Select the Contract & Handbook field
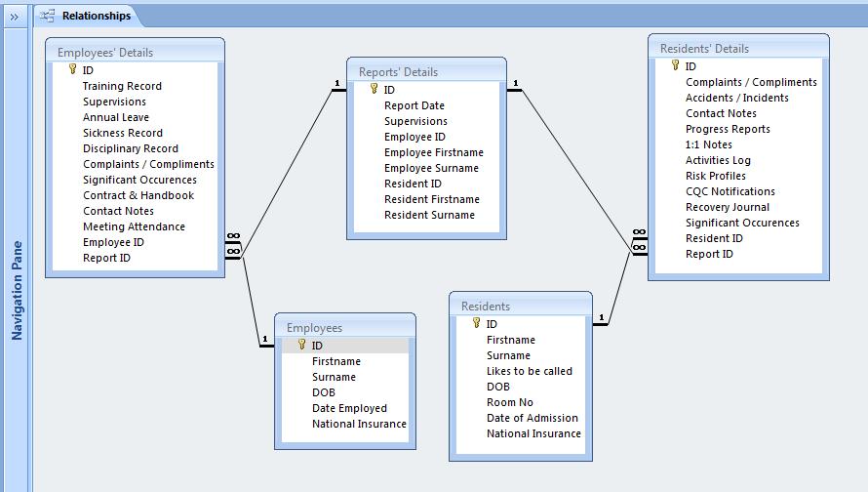The image size is (868, 492). tap(138, 195)
